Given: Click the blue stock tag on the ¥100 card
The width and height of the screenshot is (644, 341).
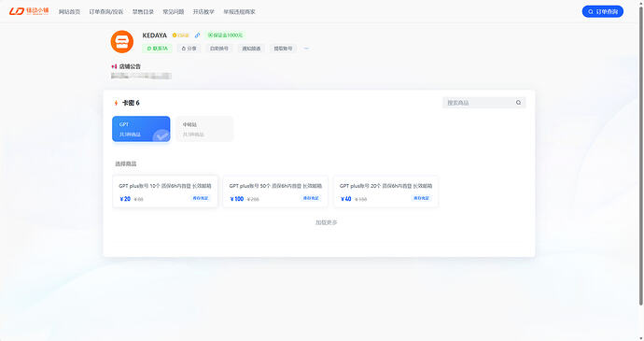Looking at the screenshot, I should (311, 198).
